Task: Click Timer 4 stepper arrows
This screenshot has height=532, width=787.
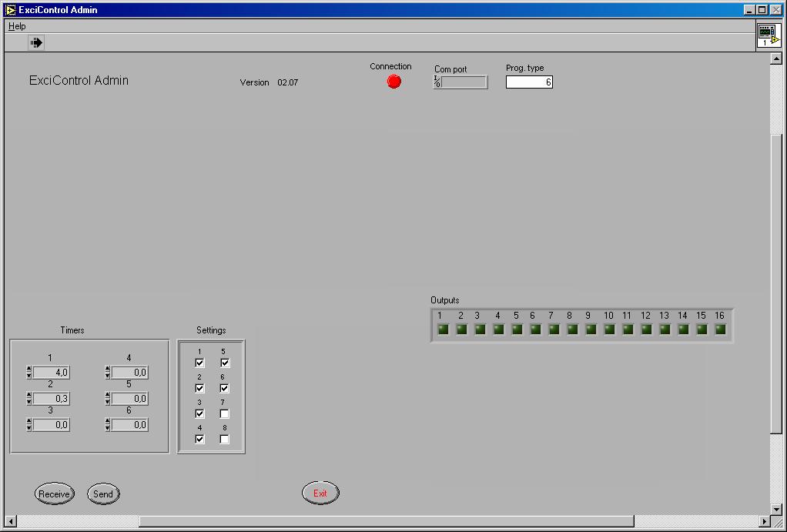Action: (x=107, y=373)
